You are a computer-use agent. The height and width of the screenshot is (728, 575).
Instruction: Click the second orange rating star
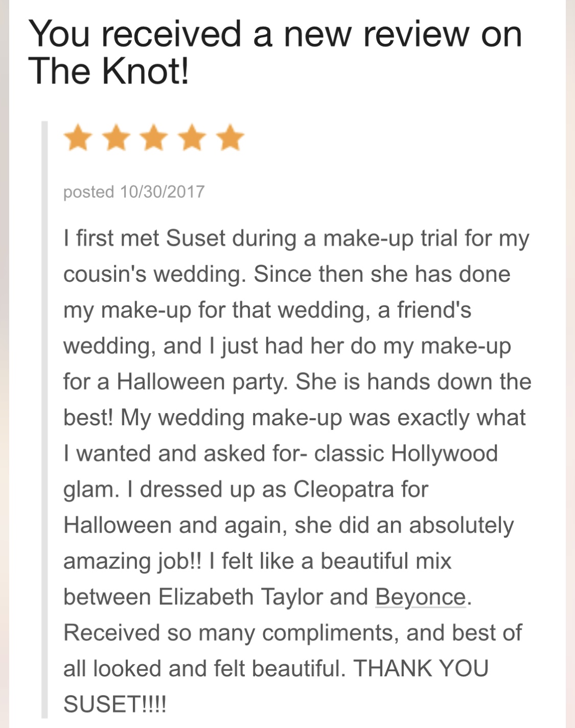pyautogui.click(x=116, y=138)
